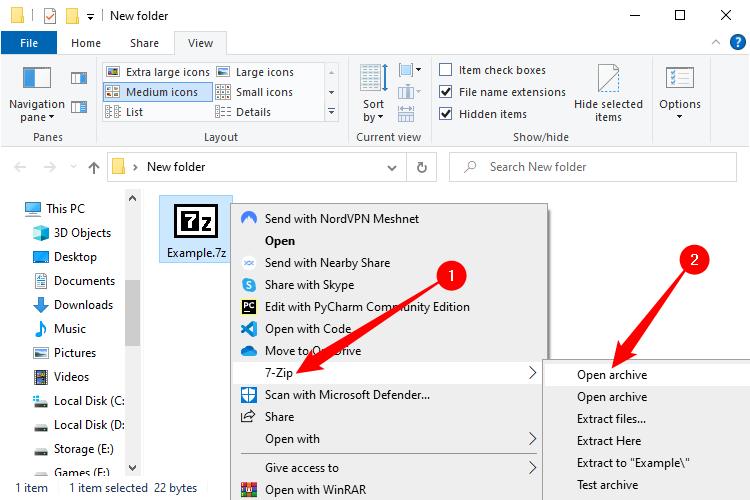Switch to the Share ribbon tab
This screenshot has width=750, height=500.
[144, 43]
